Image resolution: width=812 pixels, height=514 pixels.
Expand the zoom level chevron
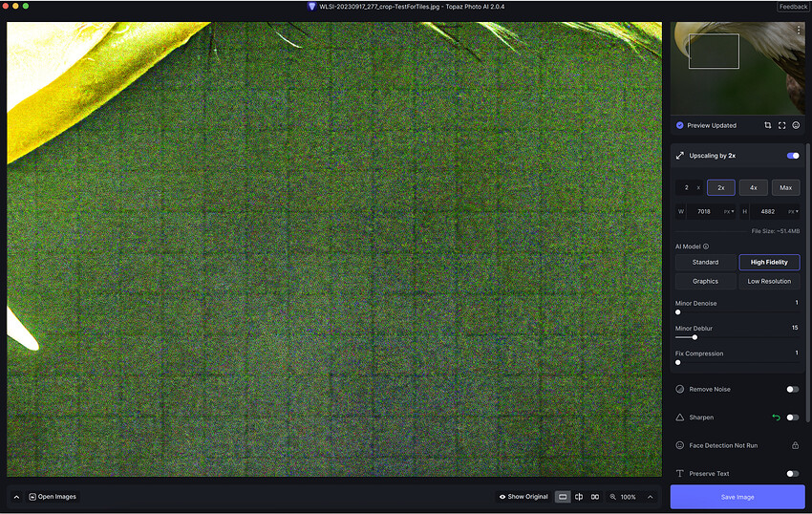point(650,497)
